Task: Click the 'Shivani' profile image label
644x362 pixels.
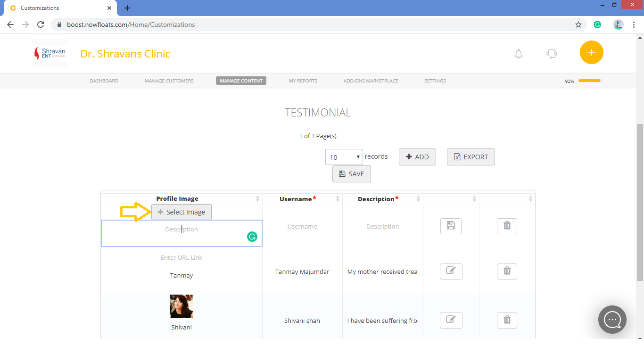Action: (182, 327)
